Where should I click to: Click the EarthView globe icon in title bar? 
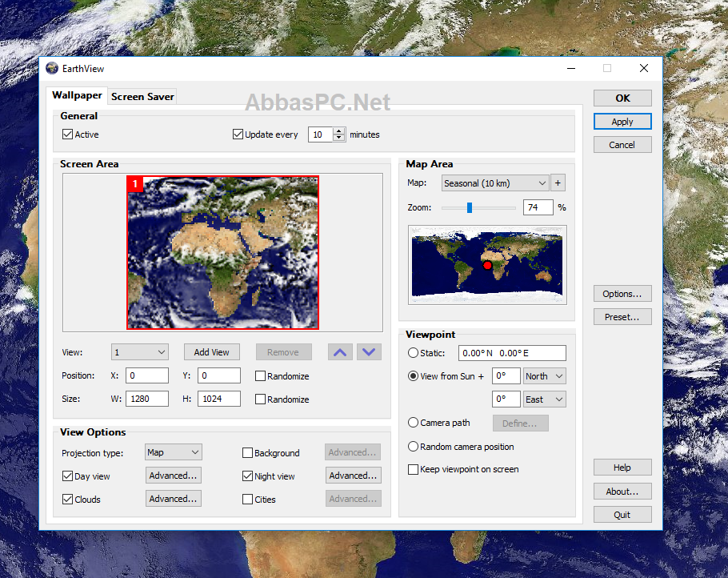point(52,68)
